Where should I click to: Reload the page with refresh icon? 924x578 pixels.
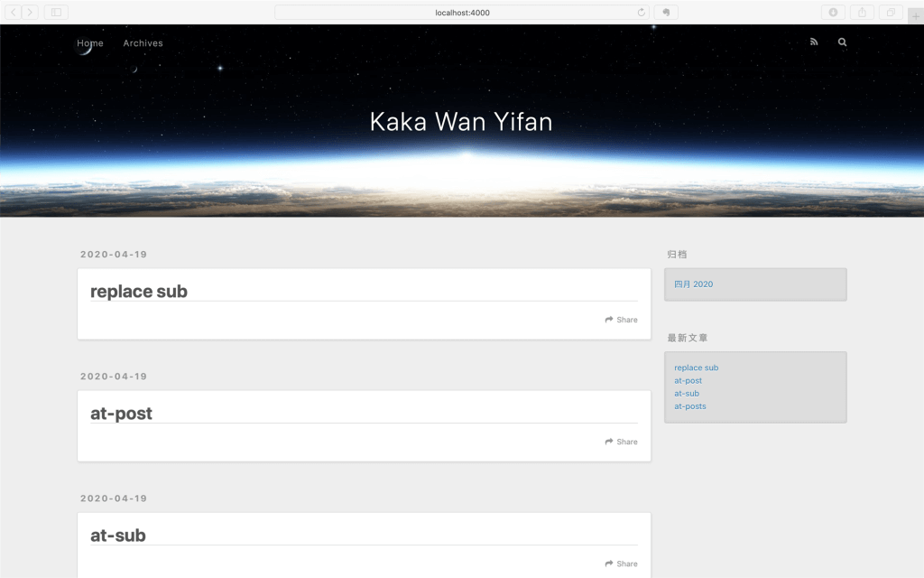click(x=641, y=13)
